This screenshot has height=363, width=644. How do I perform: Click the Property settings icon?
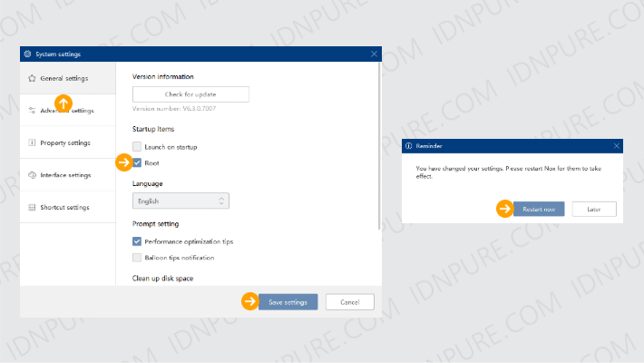(32, 142)
